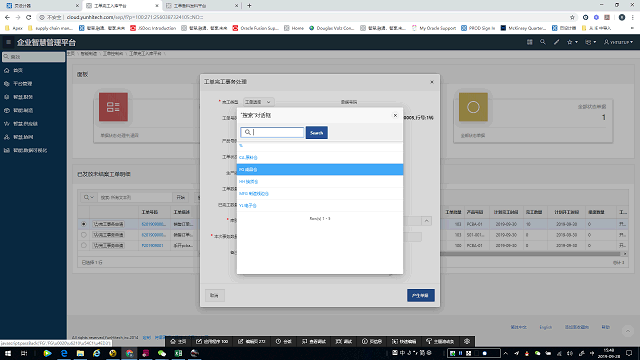Click the cancel button at dialog bottom left
The image size is (640, 360).
[215, 296]
